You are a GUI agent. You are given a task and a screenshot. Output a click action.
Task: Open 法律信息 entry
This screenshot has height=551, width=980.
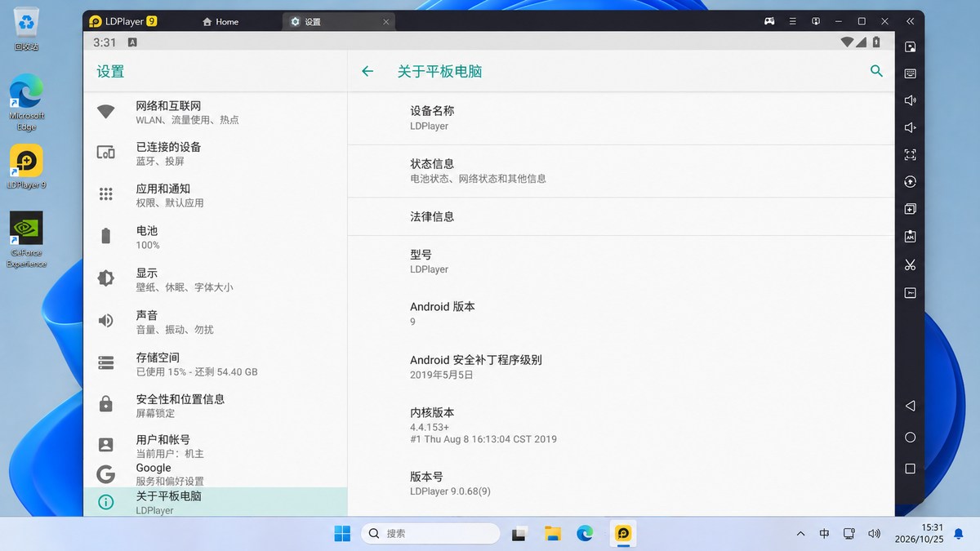(621, 216)
